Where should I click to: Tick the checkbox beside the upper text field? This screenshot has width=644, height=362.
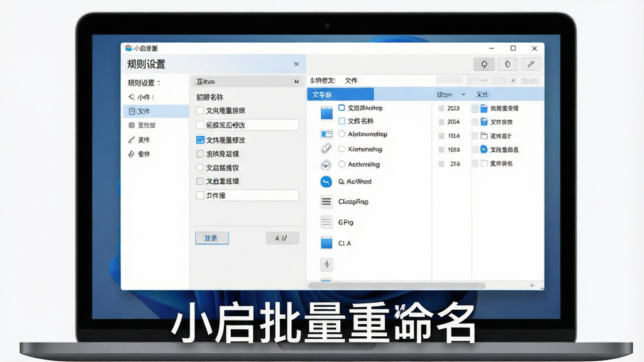click(x=200, y=125)
